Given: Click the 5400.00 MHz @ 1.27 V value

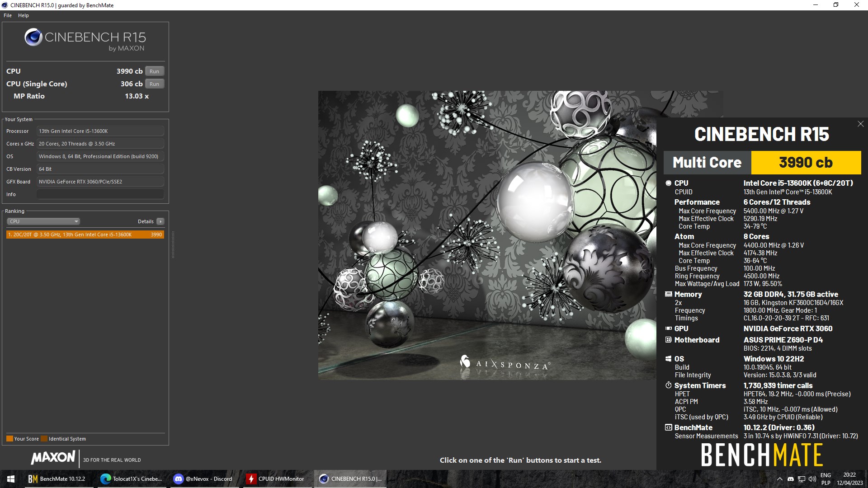Looking at the screenshot, I should 774,211.
